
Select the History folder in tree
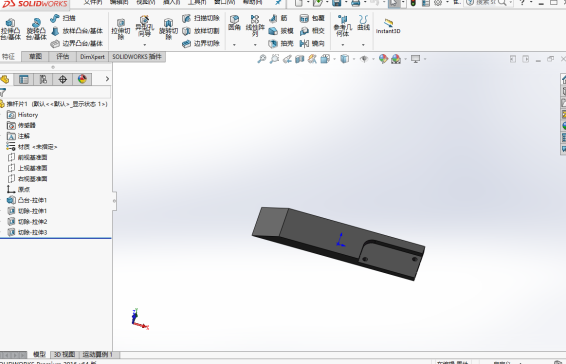point(22,115)
